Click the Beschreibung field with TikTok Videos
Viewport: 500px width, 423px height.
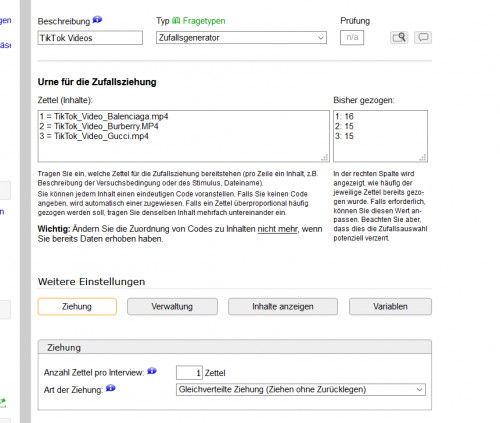click(x=90, y=38)
